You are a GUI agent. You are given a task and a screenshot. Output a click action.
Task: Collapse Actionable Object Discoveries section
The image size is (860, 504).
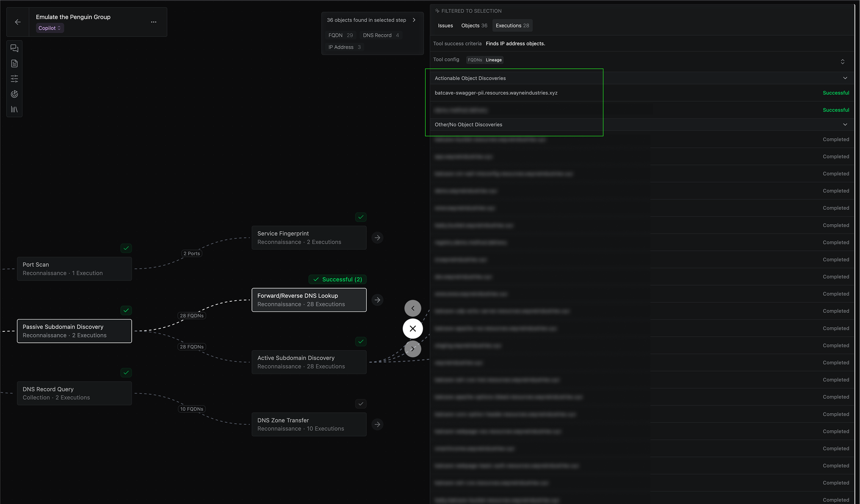[x=845, y=78]
